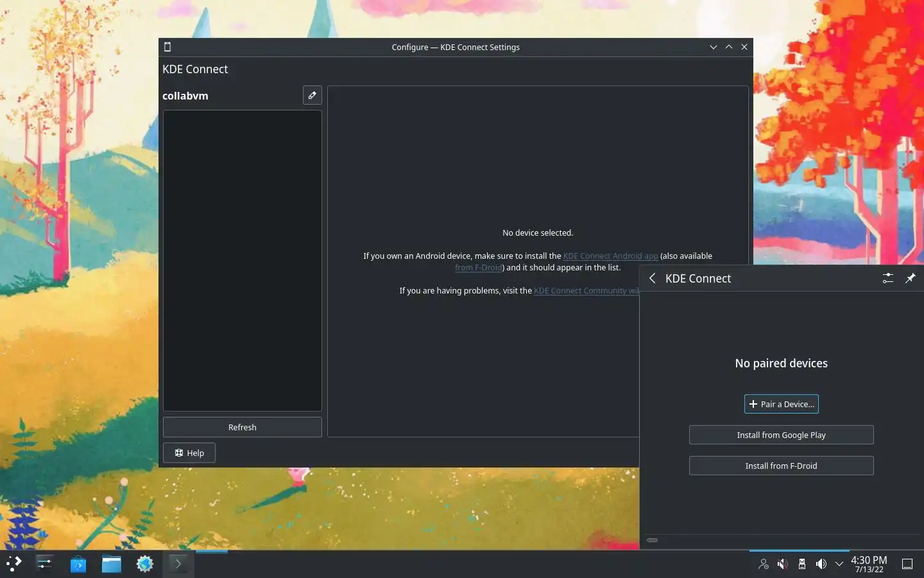Click the muted microphone tray icon
This screenshot has height=578, width=924.
click(782, 564)
